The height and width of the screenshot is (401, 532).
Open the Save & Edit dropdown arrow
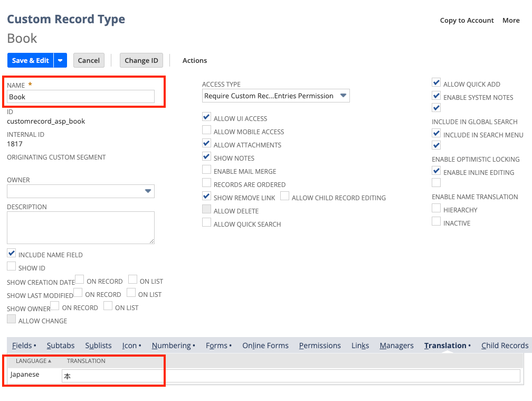click(x=61, y=60)
